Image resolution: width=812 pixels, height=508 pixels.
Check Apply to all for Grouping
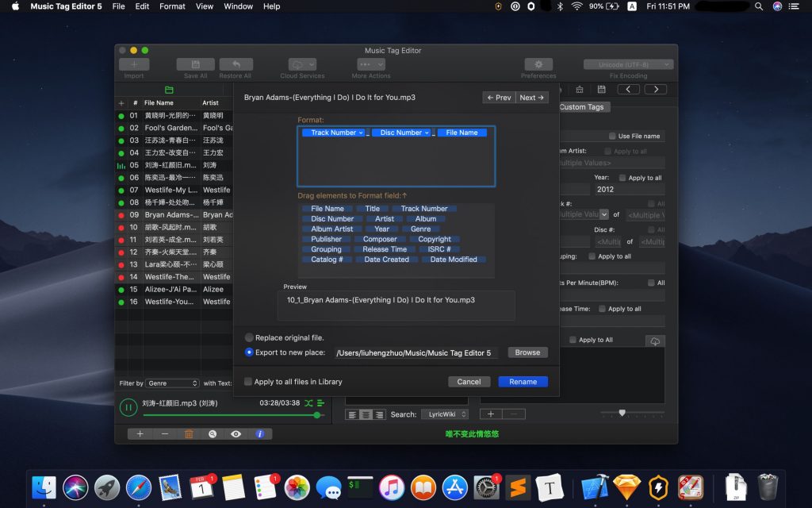coord(592,256)
